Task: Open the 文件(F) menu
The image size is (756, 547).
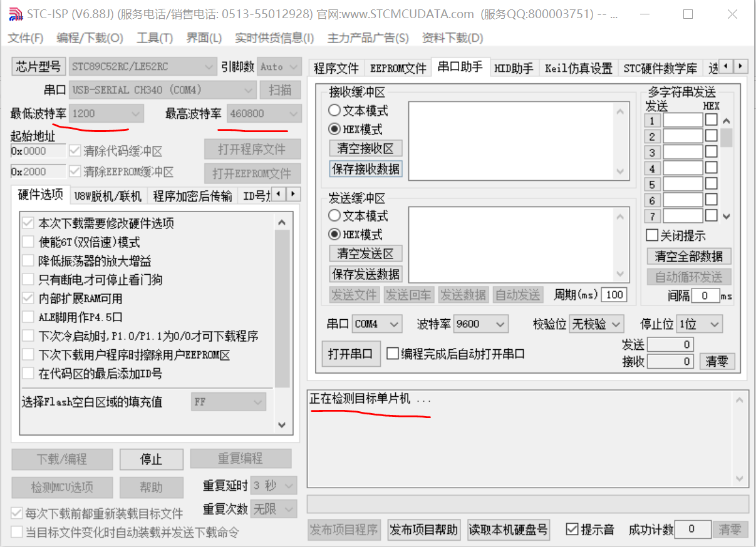Action: tap(26, 38)
